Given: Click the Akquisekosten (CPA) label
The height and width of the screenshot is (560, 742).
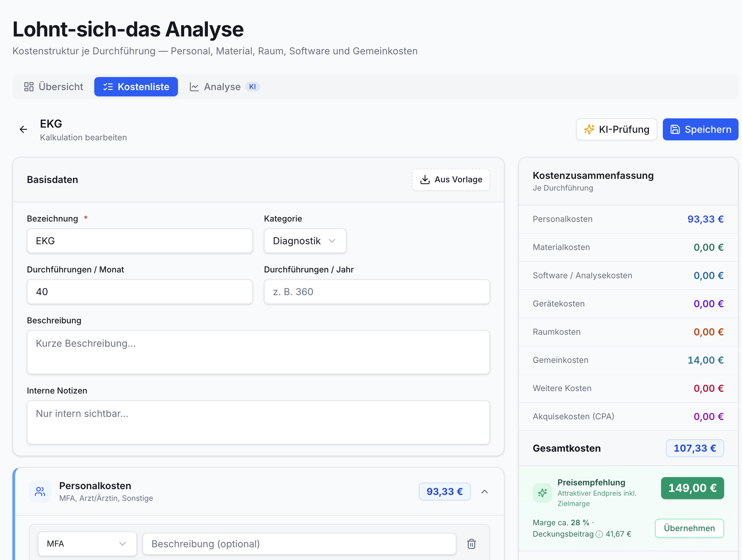Looking at the screenshot, I should pos(573,417).
